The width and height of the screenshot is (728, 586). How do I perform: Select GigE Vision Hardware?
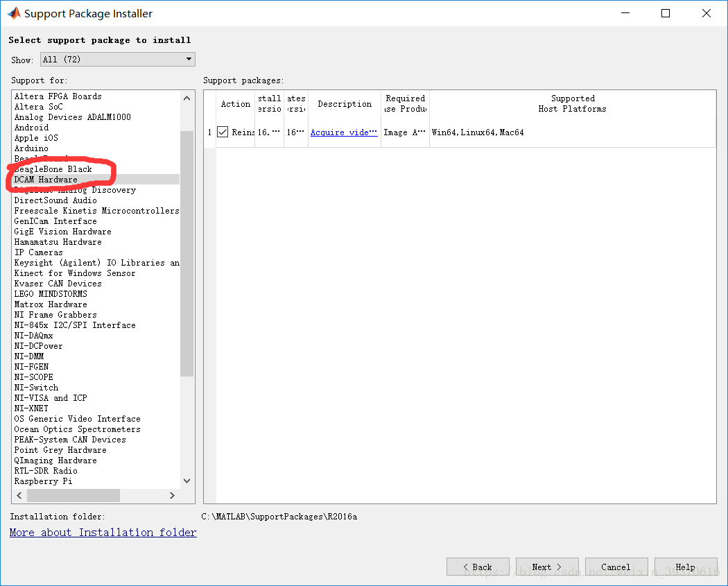(96, 231)
